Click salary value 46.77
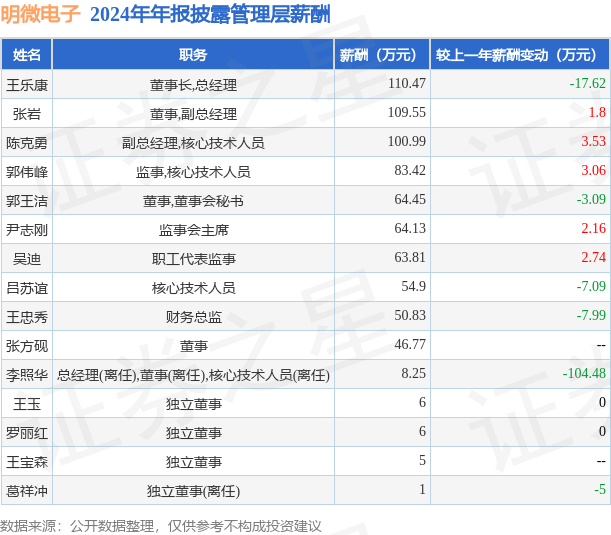611x535 pixels. [x=410, y=344]
